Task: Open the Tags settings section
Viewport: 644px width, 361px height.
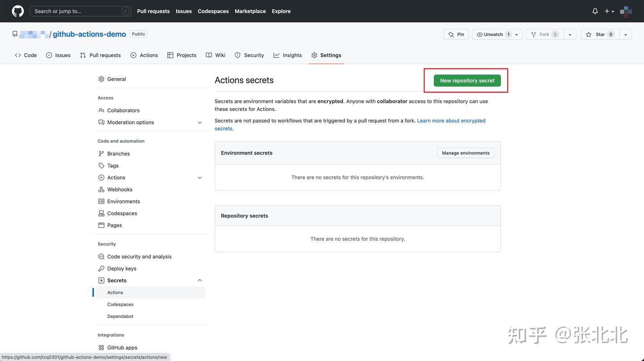Action: point(113,166)
